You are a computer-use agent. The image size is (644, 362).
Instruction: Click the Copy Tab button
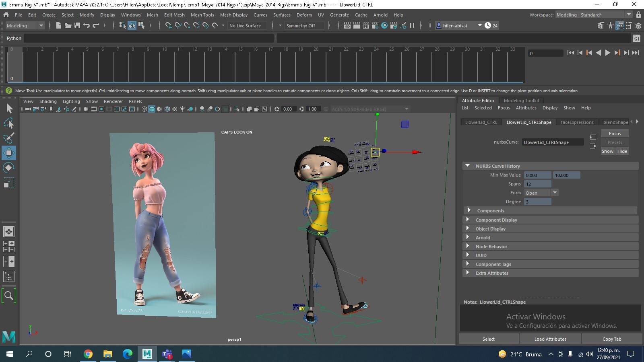pyautogui.click(x=612, y=339)
